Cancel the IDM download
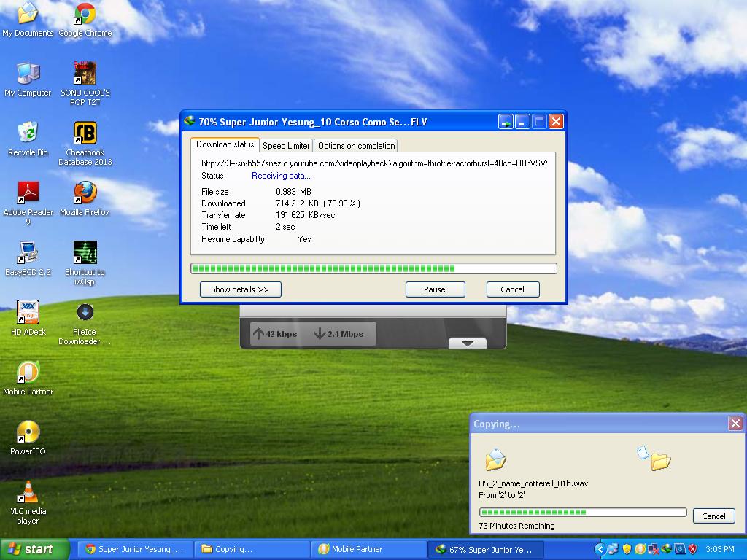 (x=513, y=289)
